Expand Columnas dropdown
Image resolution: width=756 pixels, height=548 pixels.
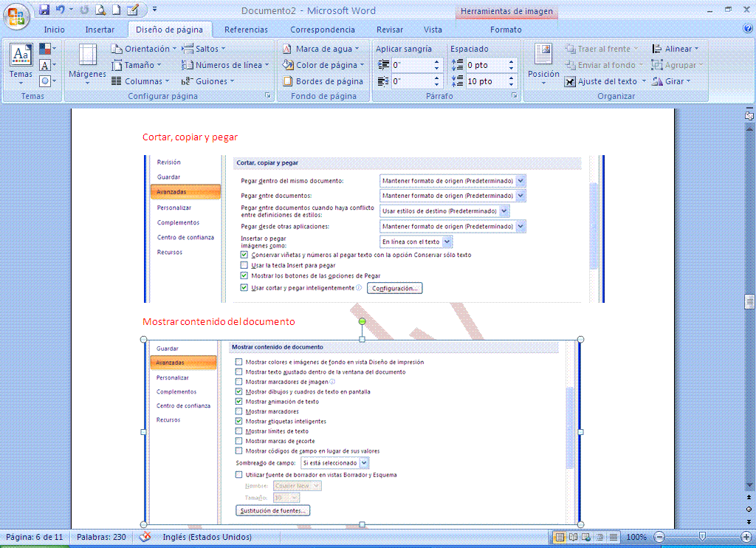[140, 81]
